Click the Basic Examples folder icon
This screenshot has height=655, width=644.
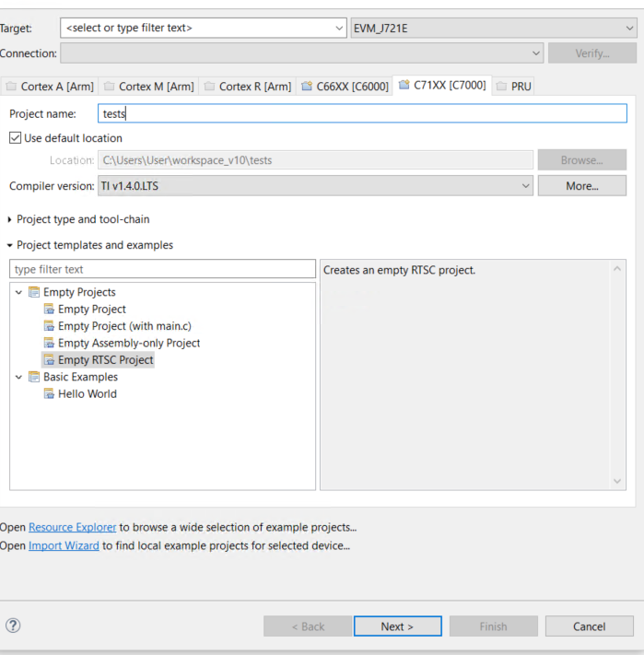[34, 377]
